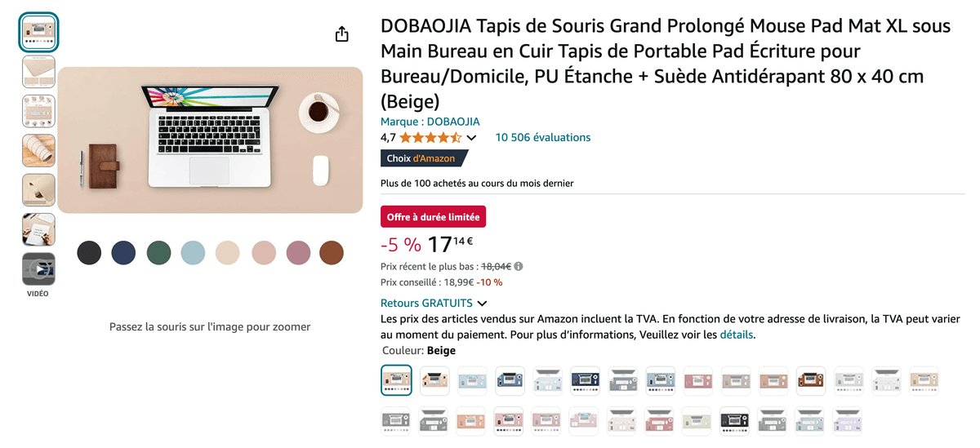The height and width of the screenshot is (448, 980).
Task: Click info icon beside 18,04€ price
Action: 519,266
